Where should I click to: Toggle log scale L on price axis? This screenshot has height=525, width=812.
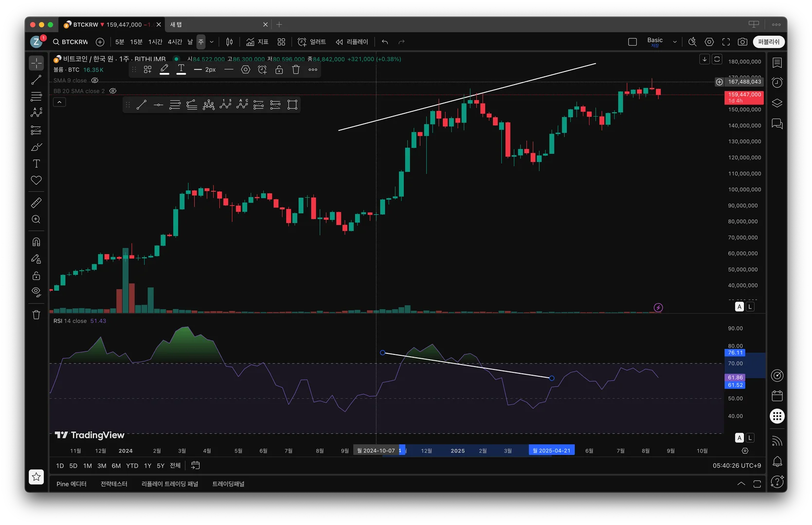coord(750,307)
